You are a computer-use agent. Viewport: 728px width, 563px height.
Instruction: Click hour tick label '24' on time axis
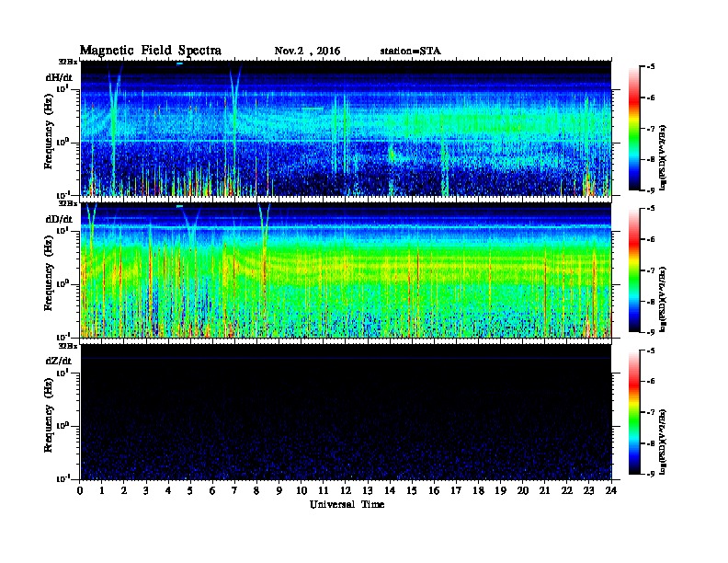[611, 491]
